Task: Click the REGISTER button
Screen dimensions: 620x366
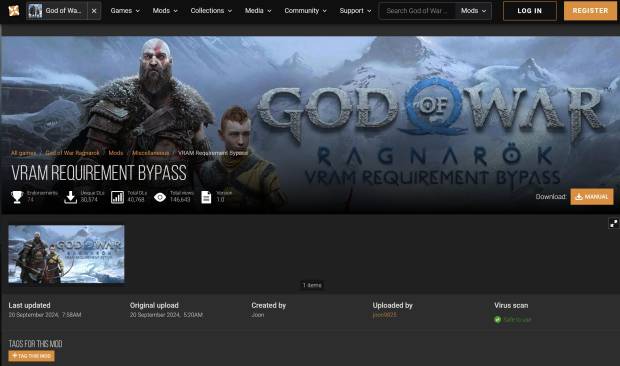Action: coord(590,11)
